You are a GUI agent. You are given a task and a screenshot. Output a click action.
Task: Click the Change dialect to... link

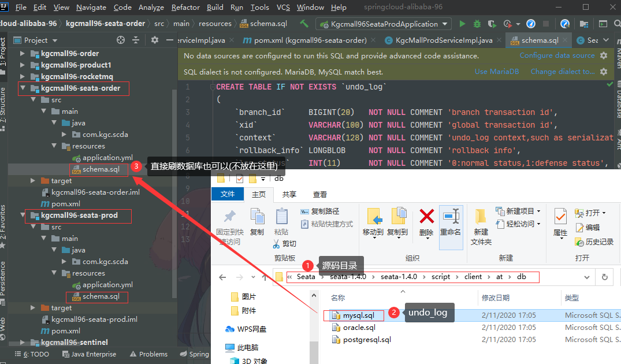563,72
